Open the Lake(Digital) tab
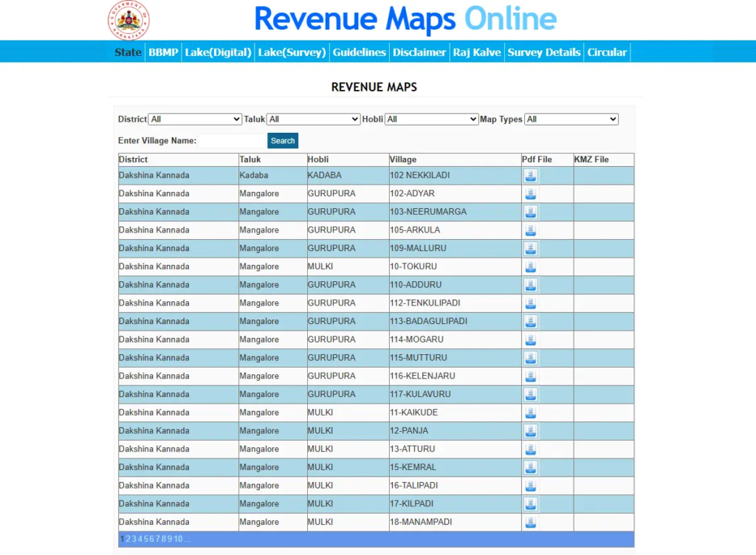This screenshot has height=555, width=756. [x=218, y=52]
